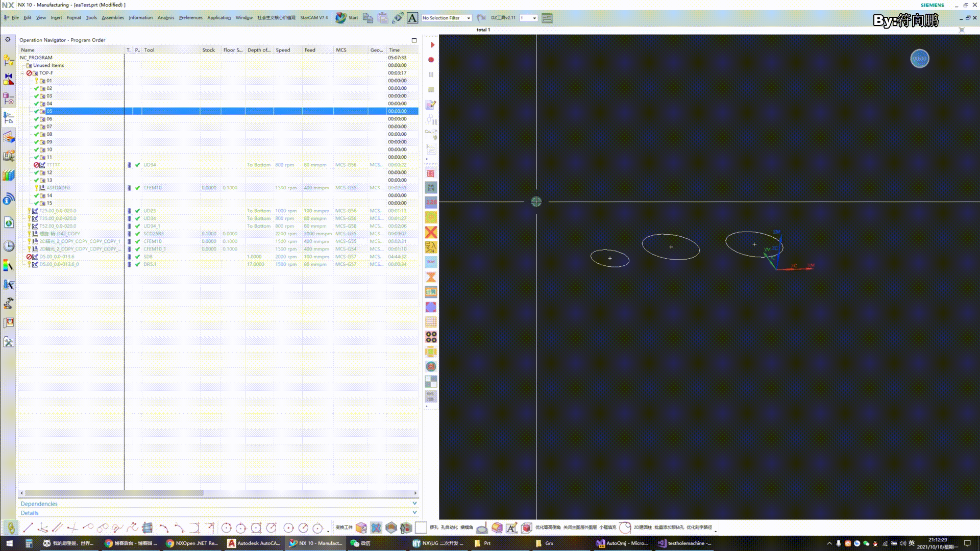This screenshot has width=980, height=551.
Task: Toggle toolpath check mark for UD34 TTTTT row
Action: [x=137, y=165]
